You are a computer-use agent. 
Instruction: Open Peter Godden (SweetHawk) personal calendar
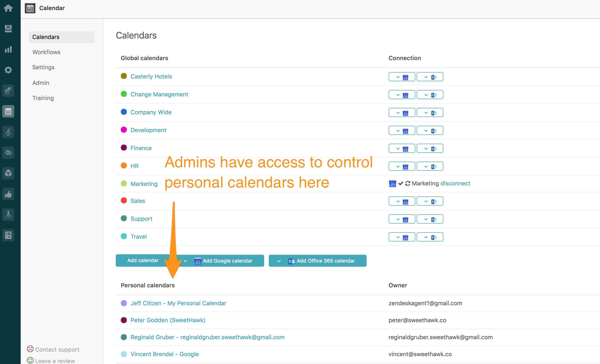(168, 320)
